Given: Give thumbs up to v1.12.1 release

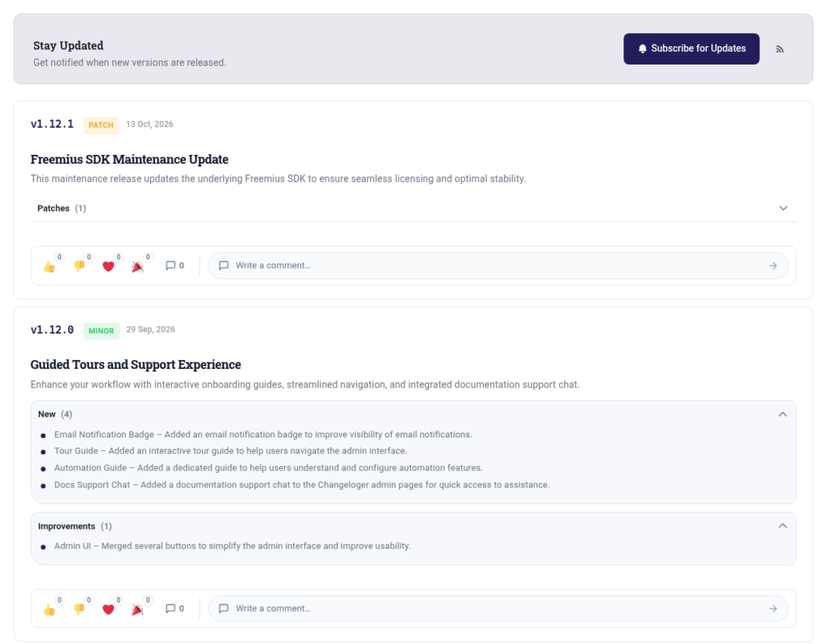Looking at the screenshot, I should pyautogui.click(x=49, y=266).
